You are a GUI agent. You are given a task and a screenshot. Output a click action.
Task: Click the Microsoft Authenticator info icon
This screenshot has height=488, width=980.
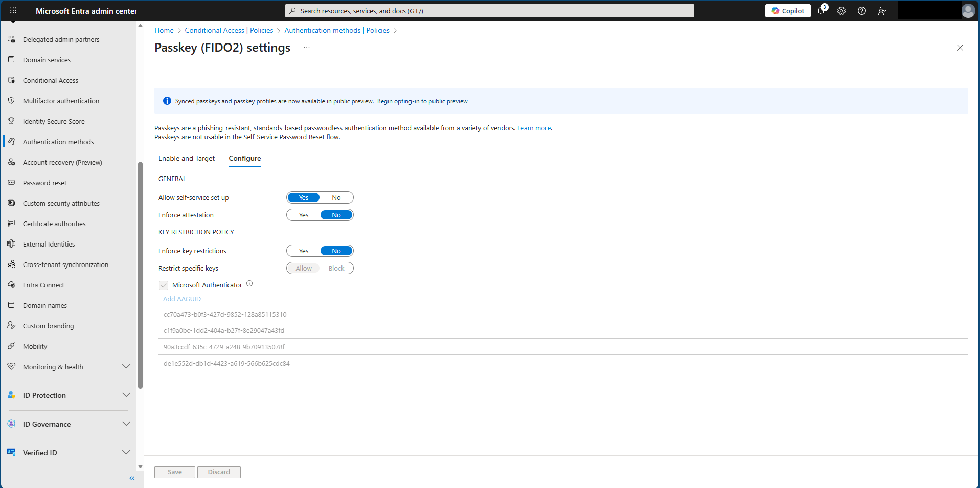click(249, 283)
